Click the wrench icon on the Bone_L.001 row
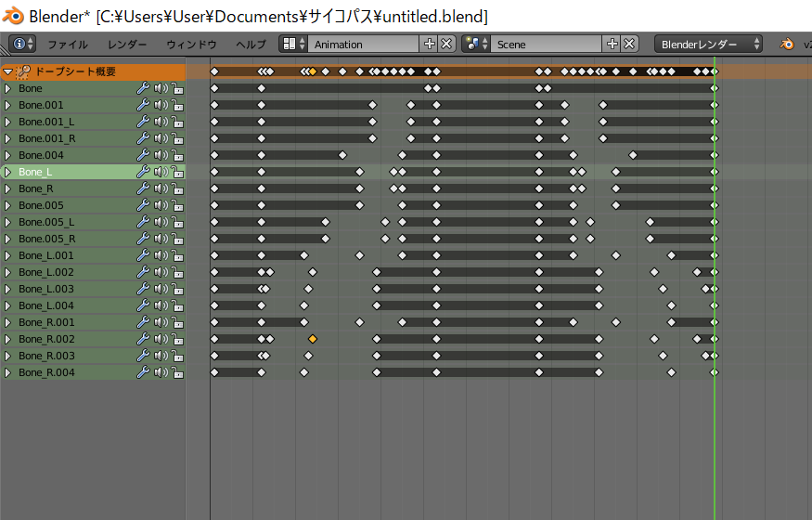 click(x=143, y=255)
